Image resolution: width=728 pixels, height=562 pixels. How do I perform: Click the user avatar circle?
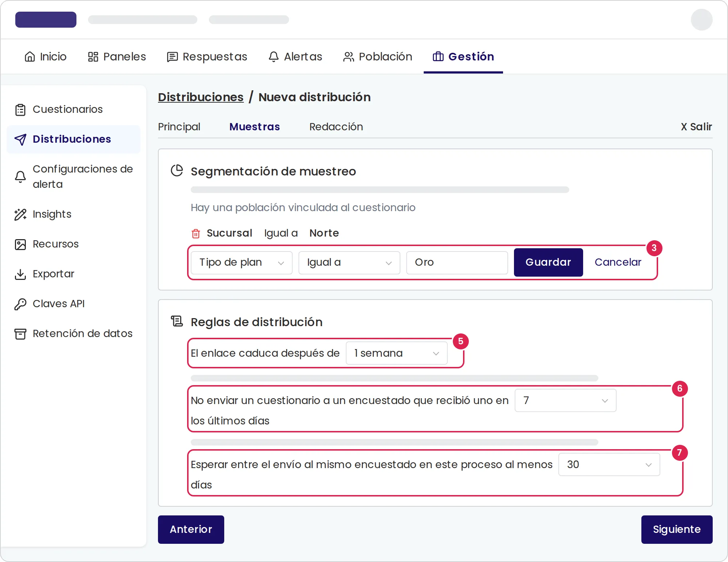[x=702, y=20]
